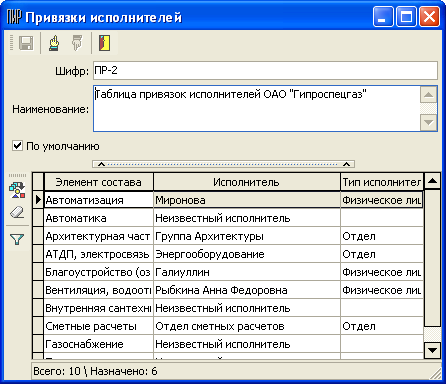Click Отдел type in Архитектурная часть row
The width and height of the screenshot is (446, 384).
(382, 236)
